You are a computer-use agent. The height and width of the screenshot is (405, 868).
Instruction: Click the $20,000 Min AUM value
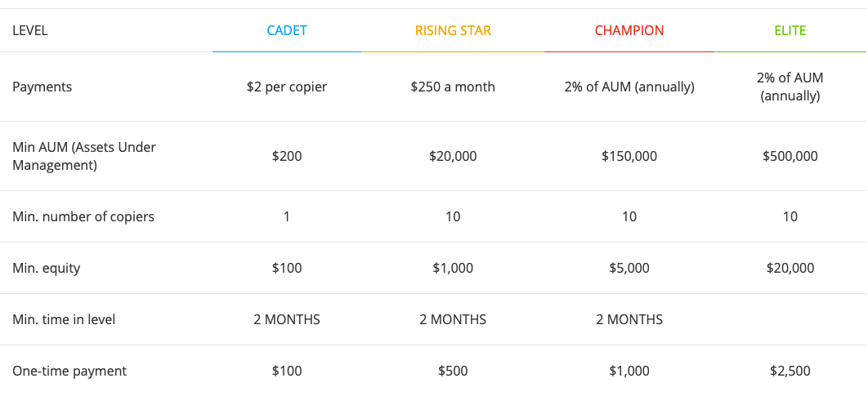coord(453,156)
